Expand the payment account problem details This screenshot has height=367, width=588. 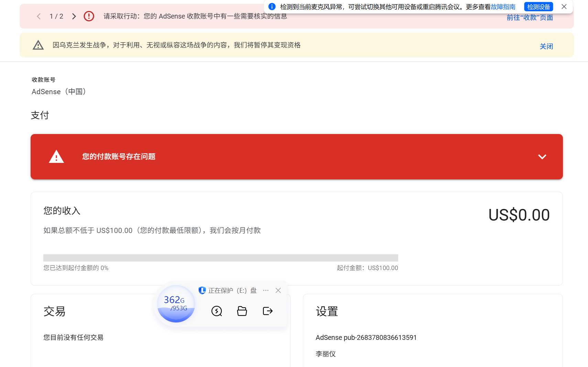(x=542, y=157)
